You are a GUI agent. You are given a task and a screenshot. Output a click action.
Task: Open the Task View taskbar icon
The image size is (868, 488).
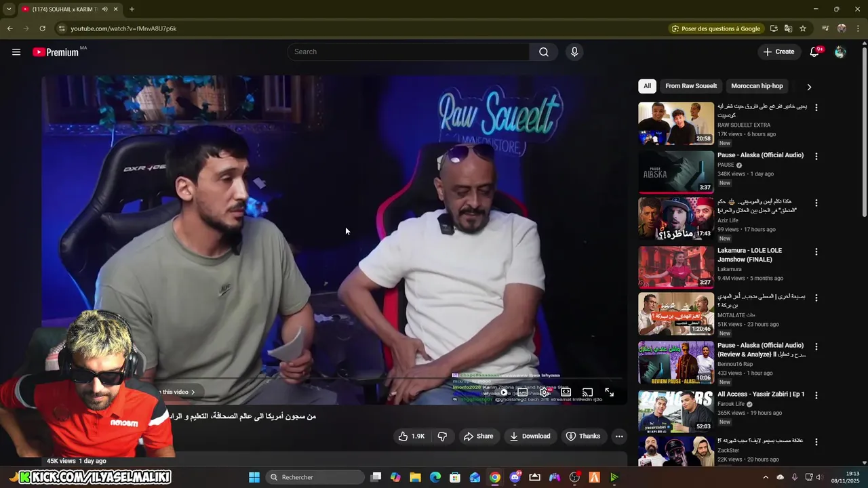(376, 477)
